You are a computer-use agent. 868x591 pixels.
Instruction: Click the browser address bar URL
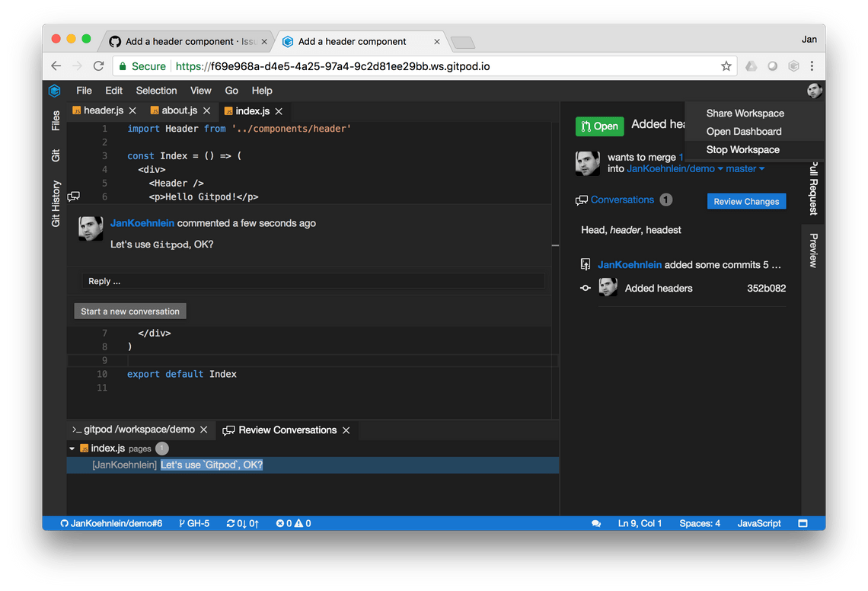pos(332,66)
